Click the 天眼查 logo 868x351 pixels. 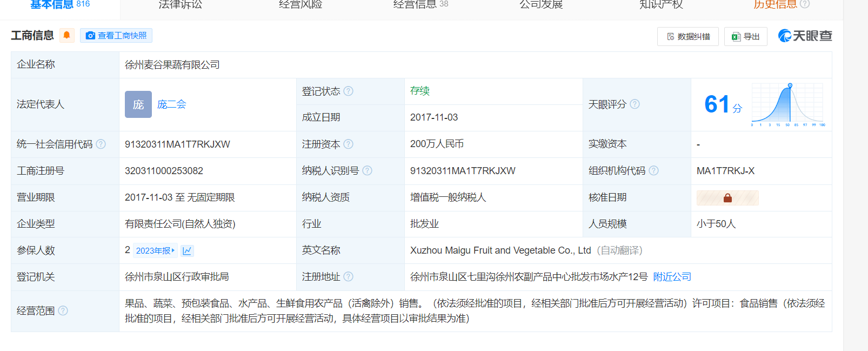pyautogui.click(x=805, y=36)
